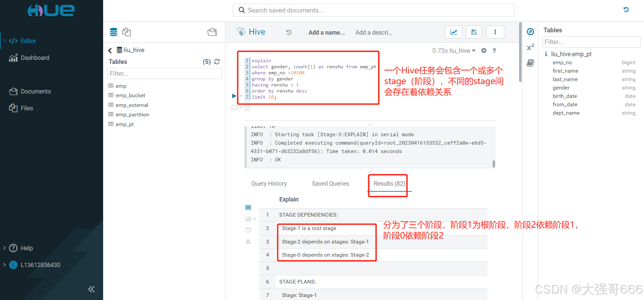Click the info icon beside liu_hive.emp_pt
This screenshot has width=644, height=300.
[546, 54]
